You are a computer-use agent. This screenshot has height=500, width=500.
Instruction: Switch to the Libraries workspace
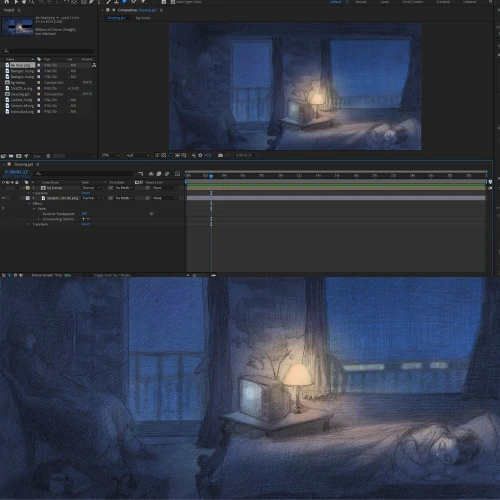pos(470,2)
